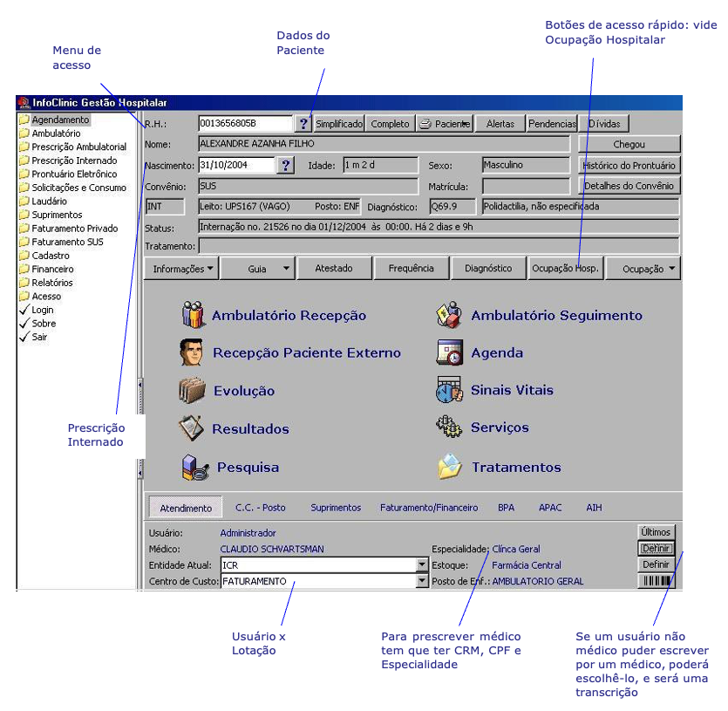The image size is (728, 711).
Task: Open the Ambulatório Seguimento icon
Action: pos(449,315)
